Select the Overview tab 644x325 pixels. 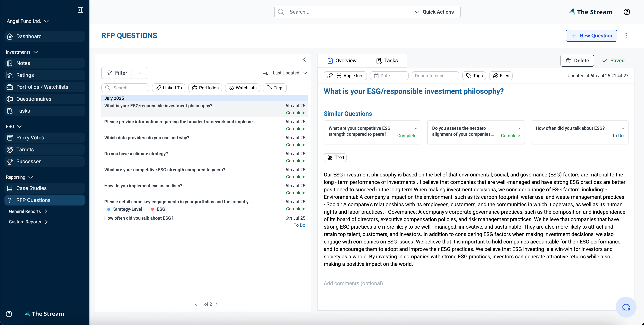click(342, 61)
